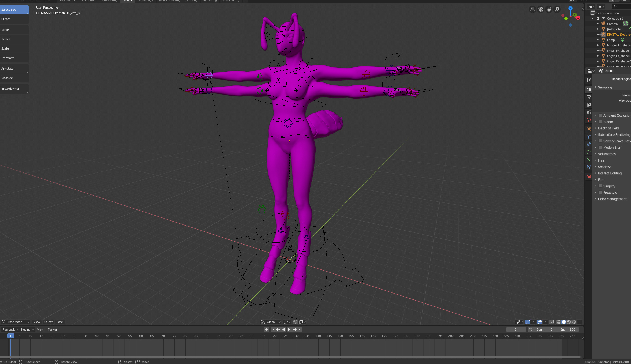The height and width of the screenshot is (364, 631).
Task: Expand the Depth of Field panel
Action: [608, 128]
